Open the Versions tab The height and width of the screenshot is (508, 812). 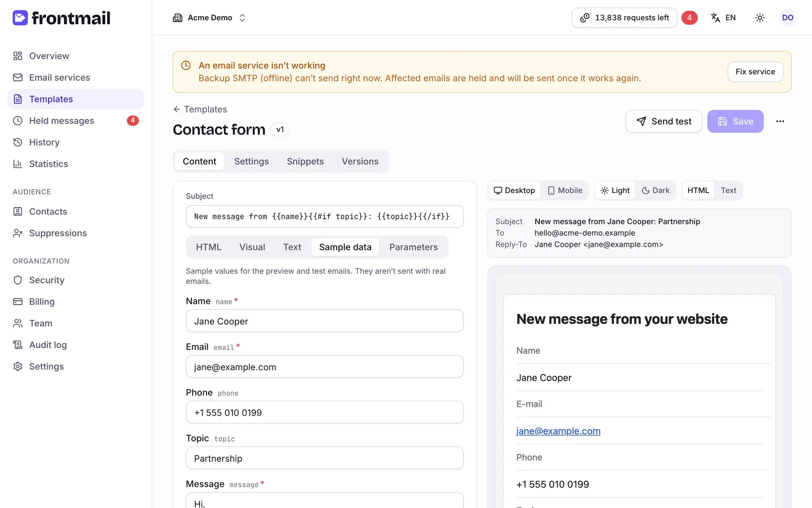(360, 161)
